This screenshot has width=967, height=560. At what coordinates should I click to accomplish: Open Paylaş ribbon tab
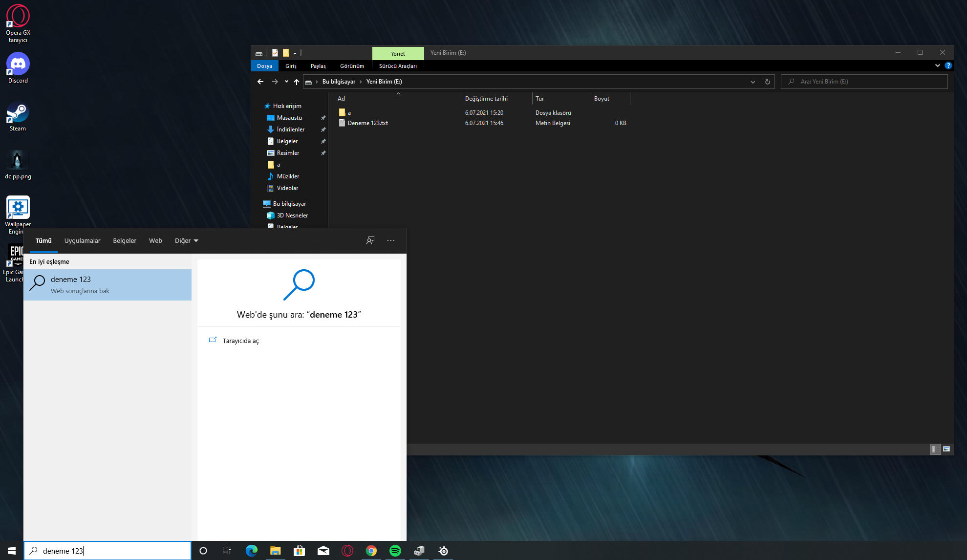coord(318,66)
